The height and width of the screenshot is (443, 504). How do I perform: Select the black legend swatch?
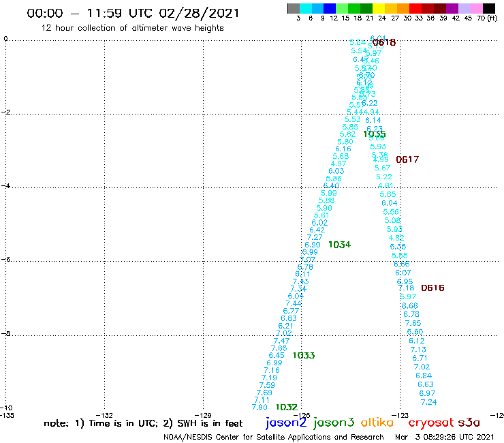pos(488,8)
